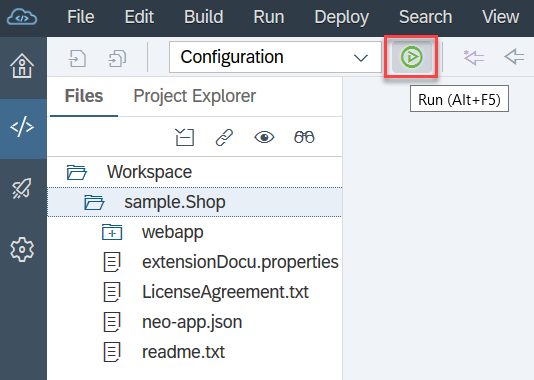The width and height of the screenshot is (534, 380).
Task: Expand the webapp folder
Action: tap(112, 232)
